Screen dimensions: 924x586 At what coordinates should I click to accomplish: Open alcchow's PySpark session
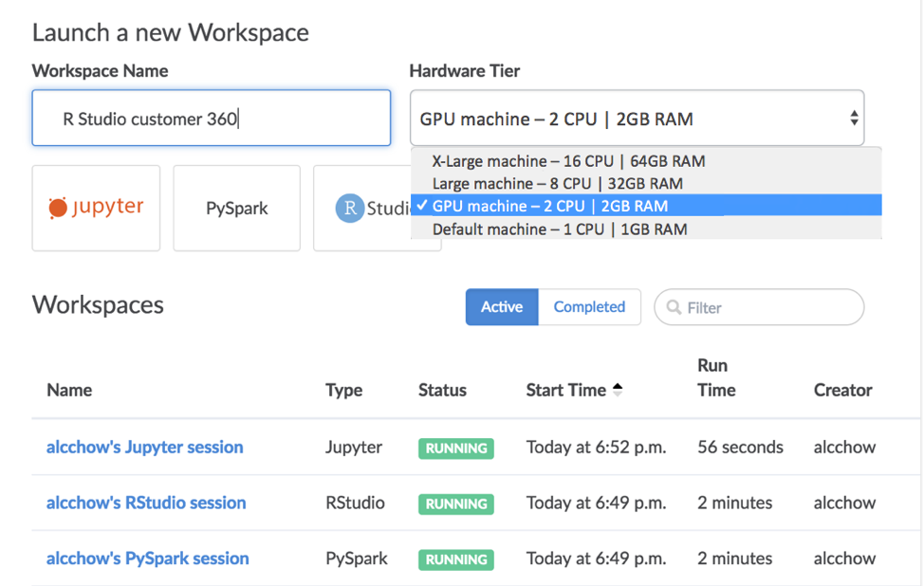[148, 559]
